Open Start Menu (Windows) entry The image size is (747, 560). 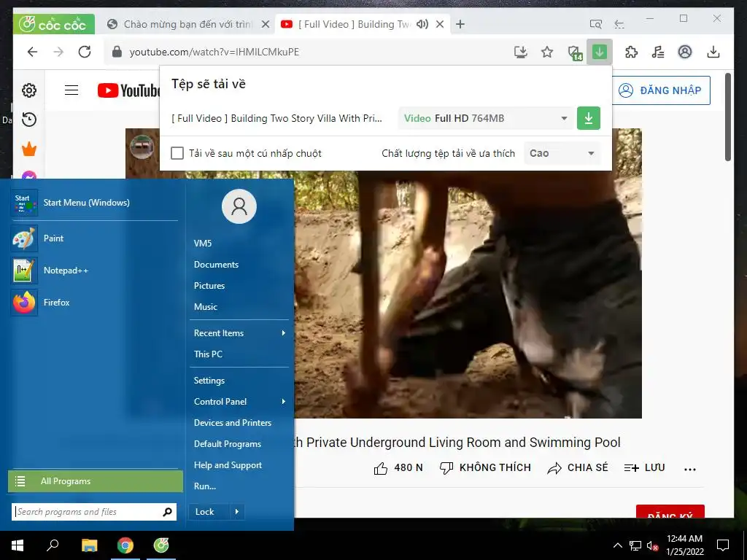(94, 203)
